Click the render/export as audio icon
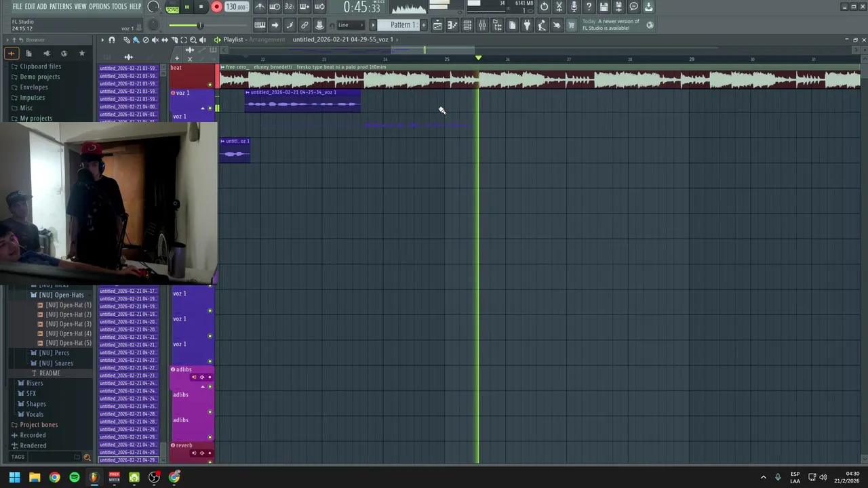This screenshot has width=868, height=488. [x=619, y=7]
